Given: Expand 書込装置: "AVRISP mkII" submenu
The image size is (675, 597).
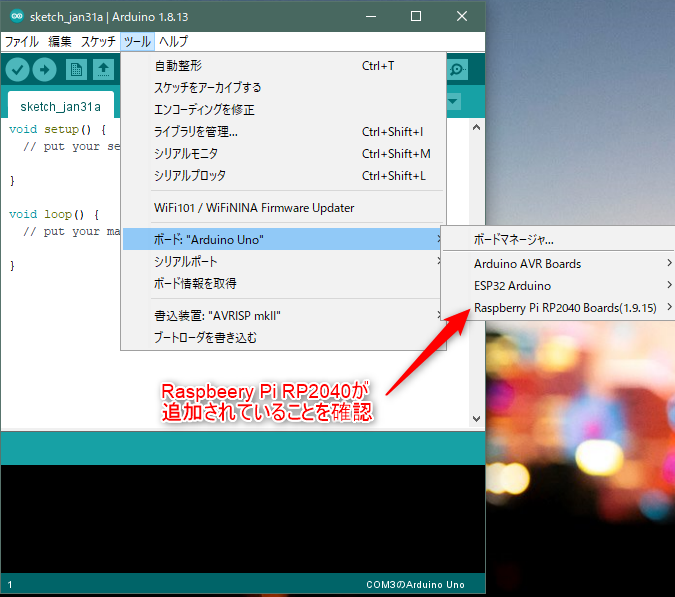Looking at the screenshot, I should pos(284,316).
